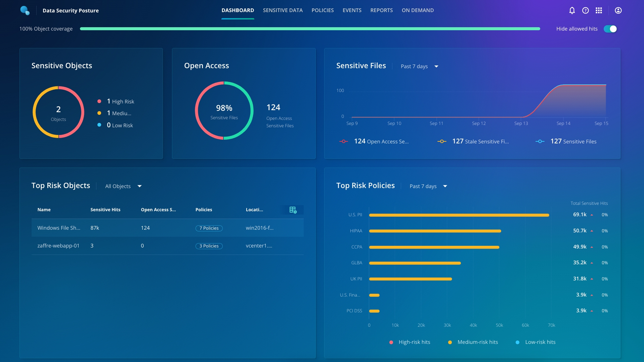Click the 7 Policies badge
644x362 pixels.
(209, 228)
